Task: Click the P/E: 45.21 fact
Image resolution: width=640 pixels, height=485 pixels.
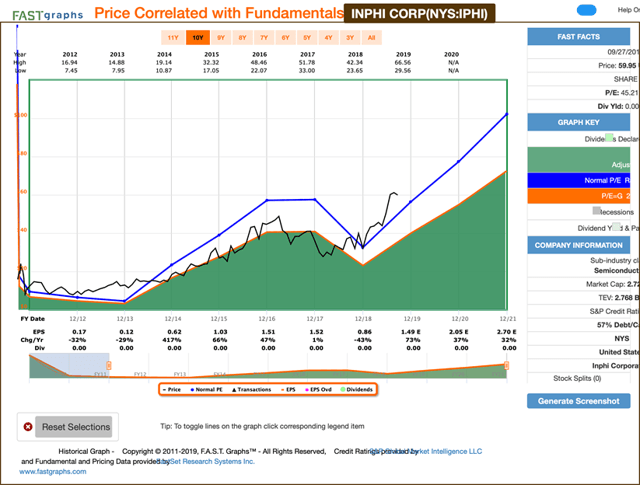Action: coord(621,93)
